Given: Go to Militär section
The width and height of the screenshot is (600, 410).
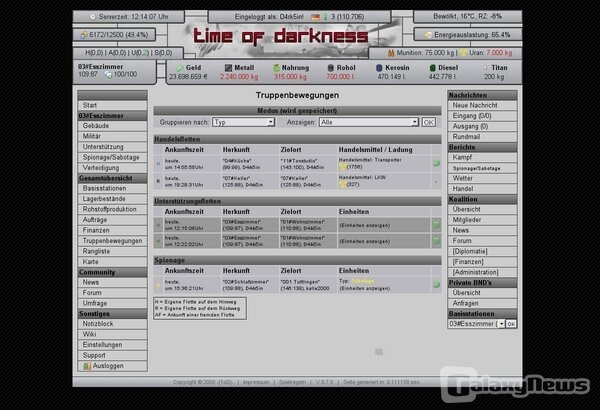Looking at the screenshot, I should point(112,136).
